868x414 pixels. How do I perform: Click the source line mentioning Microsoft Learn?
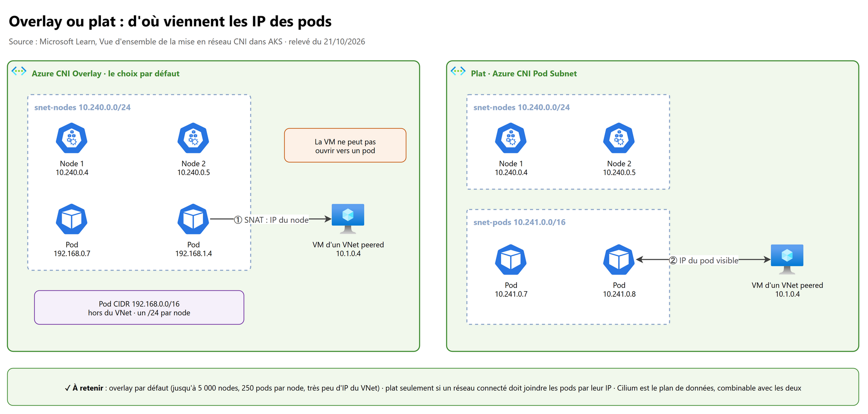pyautogui.click(x=187, y=41)
